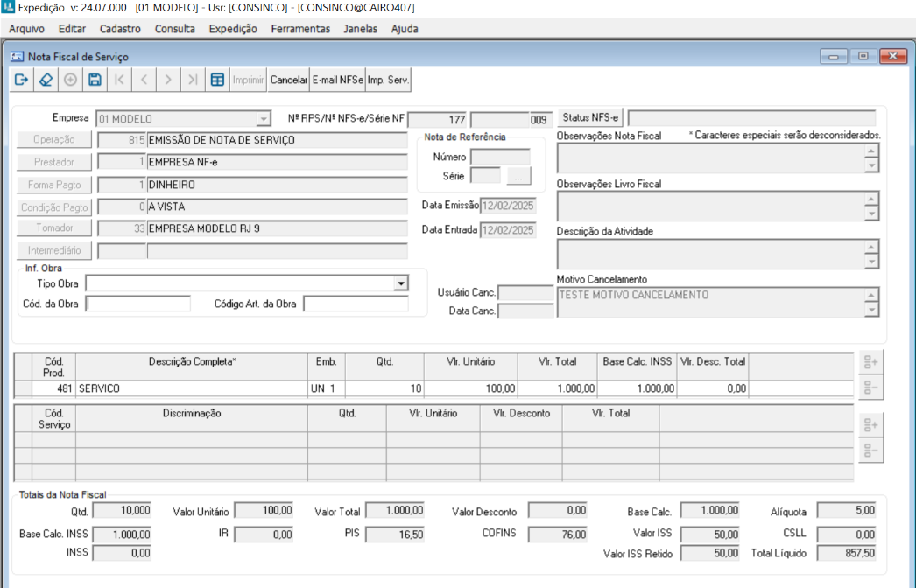The width and height of the screenshot is (916, 588).
Task: Click the Vlr. Unitário cell 100,00 in grid
Action: click(x=471, y=388)
